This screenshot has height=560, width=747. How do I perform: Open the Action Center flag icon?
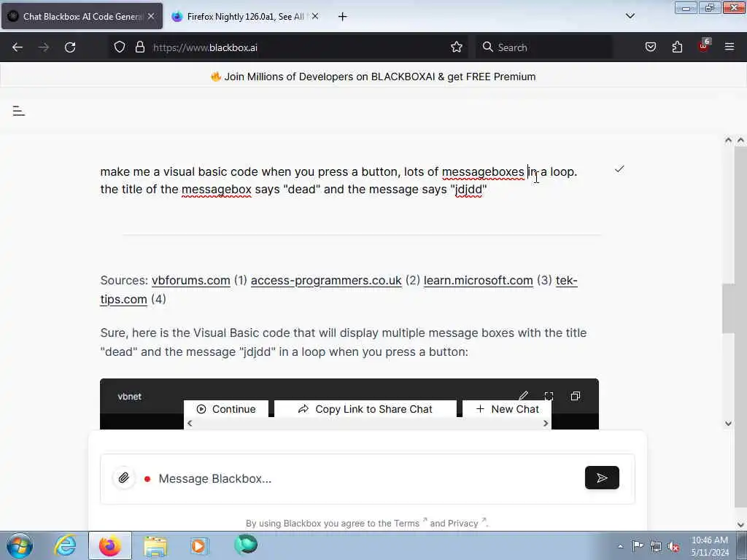[638, 546]
